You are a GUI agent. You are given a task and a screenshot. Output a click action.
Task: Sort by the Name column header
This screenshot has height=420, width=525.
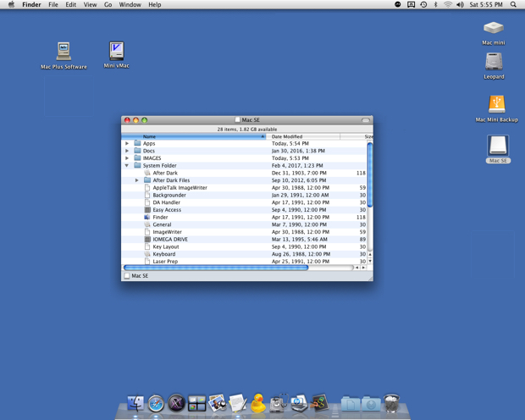[194, 136]
